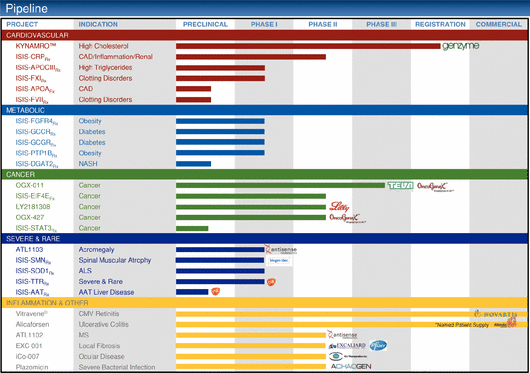Click the 'Ulcerative Colitis' indication
The height and width of the screenshot is (373, 530).
point(103,324)
